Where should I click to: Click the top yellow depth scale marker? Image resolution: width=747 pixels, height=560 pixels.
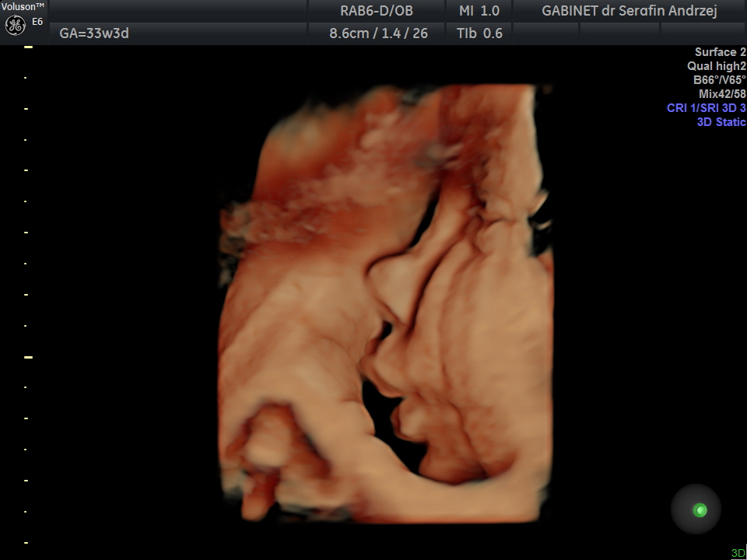(28, 47)
